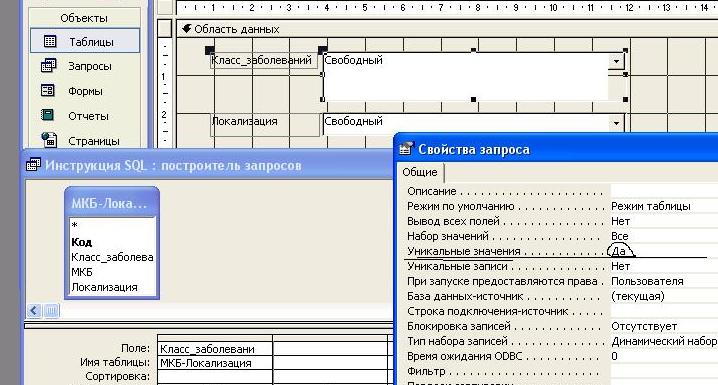Click the horizontal scrollbar thumb in query pane
The width and height of the screenshot is (718, 385).
pos(51,311)
